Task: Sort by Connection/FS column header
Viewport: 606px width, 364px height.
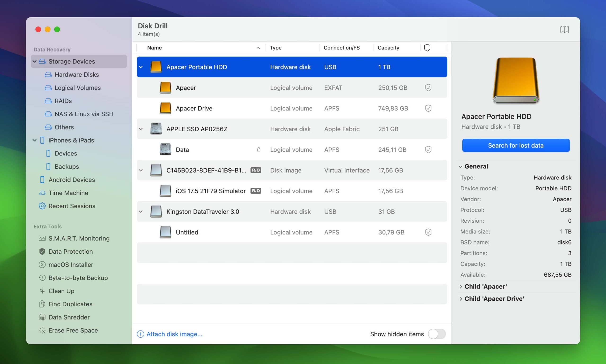Action: click(342, 48)
